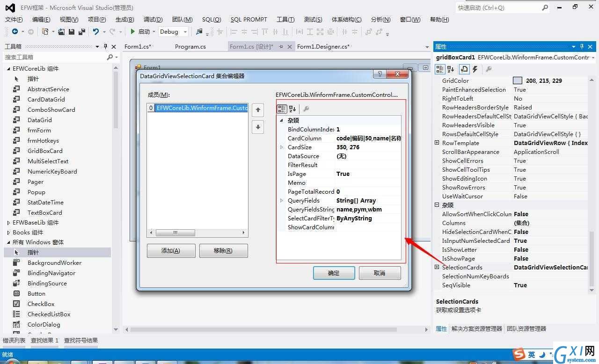The width and height of the screenshot is (599, 364).
Task: Expand the EFWBaseLib 组件 toolbox group
Action: coord(8,223)
